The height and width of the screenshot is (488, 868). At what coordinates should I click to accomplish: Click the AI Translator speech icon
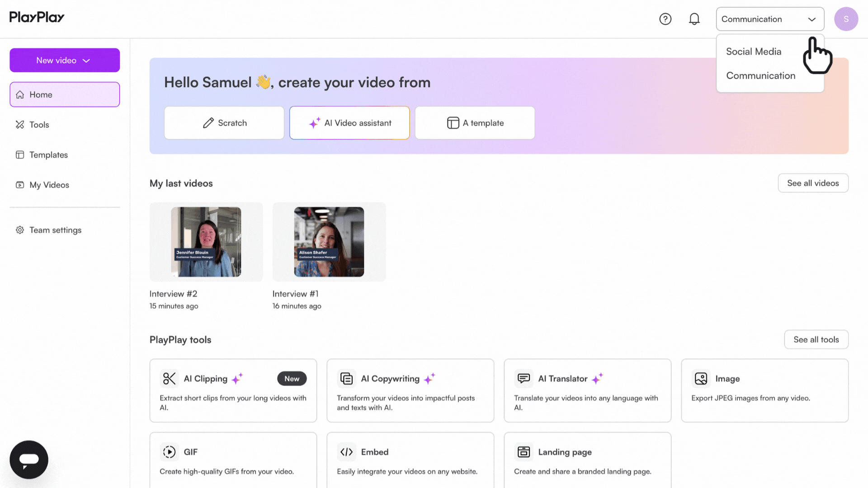(524, 379)
